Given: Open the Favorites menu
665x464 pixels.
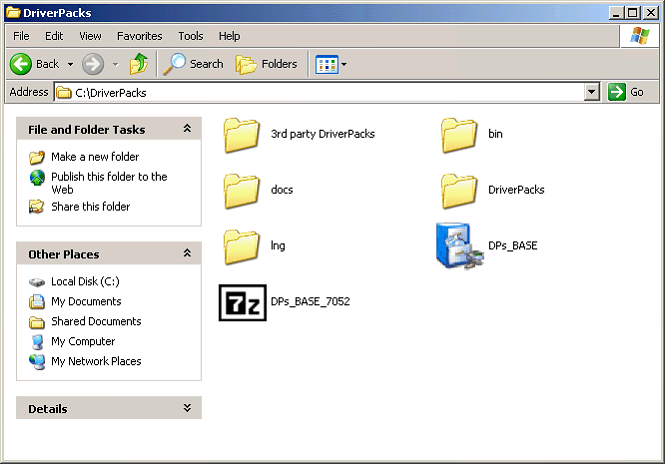Looking at the screenshot, I should tap(139, 36).
